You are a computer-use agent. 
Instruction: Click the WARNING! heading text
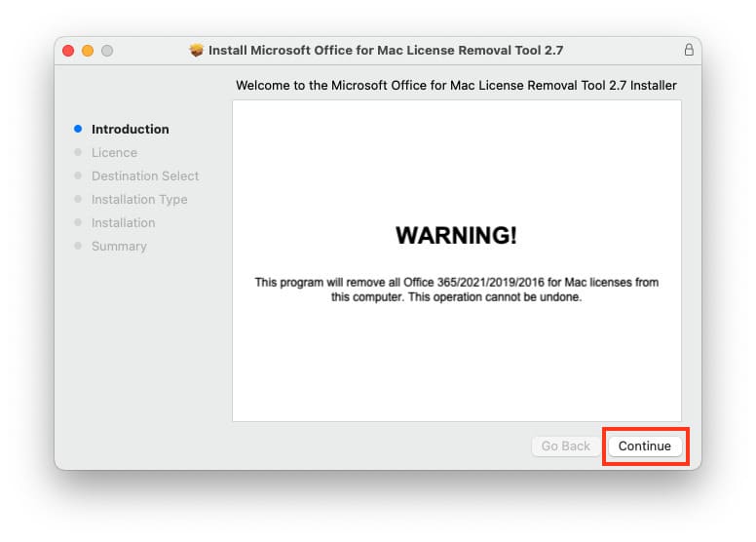point(456,235)
